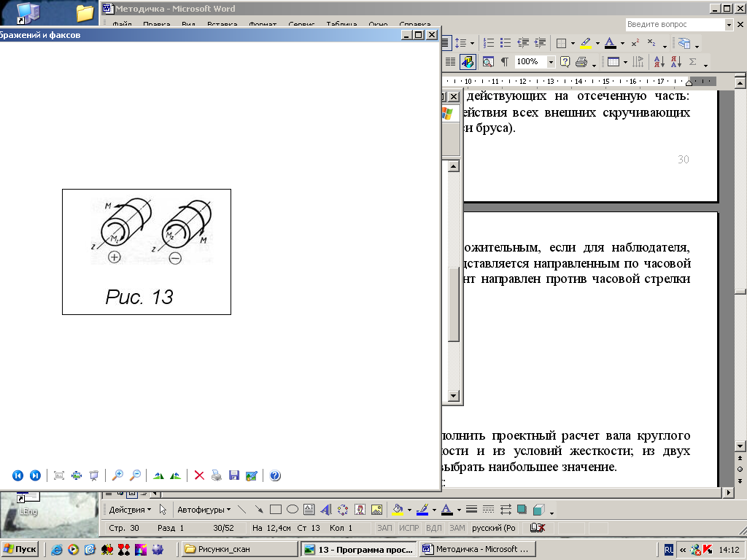Image resolution: width=747 pixels, height=560 pixels.
Task: Apply bulleted list in Word
Action: tap(506, 43)
